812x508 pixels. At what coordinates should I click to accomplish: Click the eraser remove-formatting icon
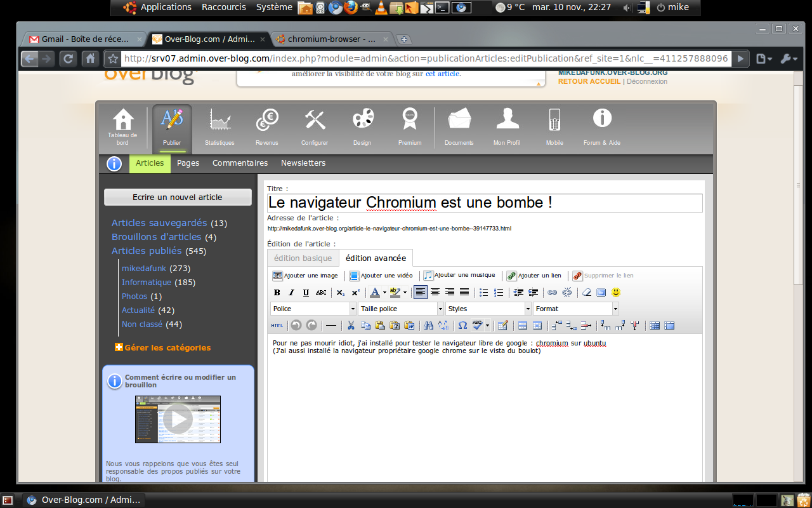click(x=587, y=293)
